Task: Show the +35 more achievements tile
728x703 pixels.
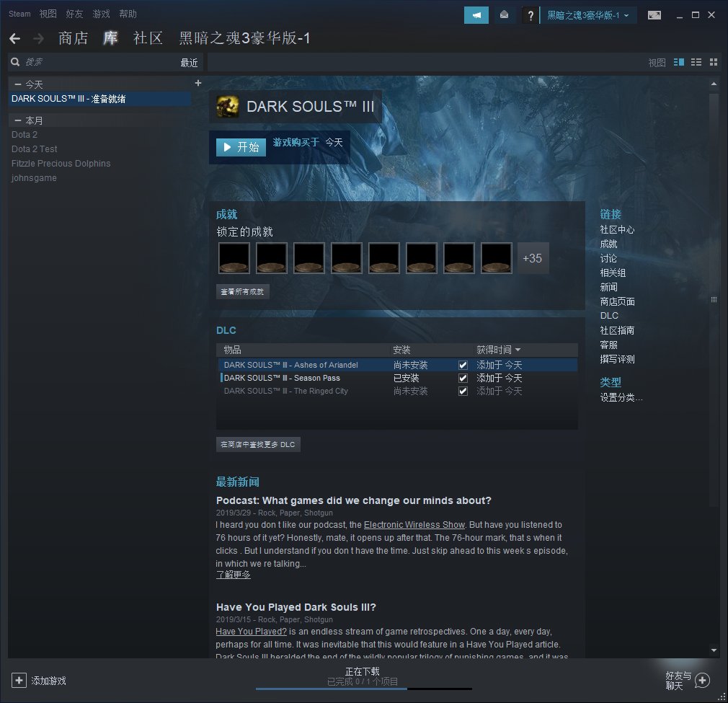Action: 533,258
